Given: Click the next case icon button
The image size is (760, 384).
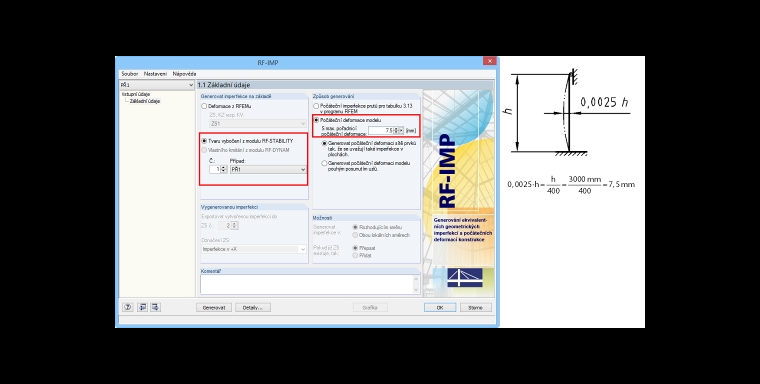Looking at the screenshot, I should 155,307.
